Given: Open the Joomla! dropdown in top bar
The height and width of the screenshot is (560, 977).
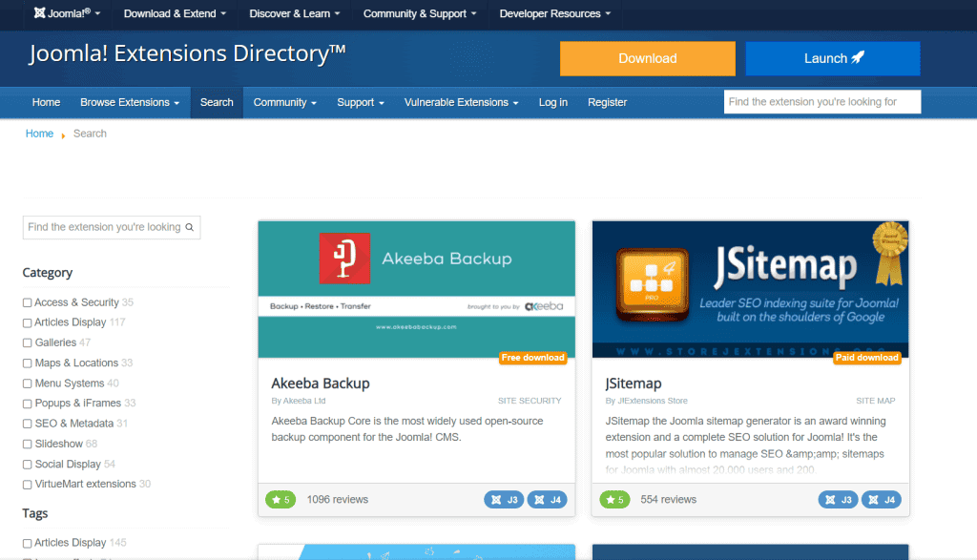Looking at the screenshot, I should point(68,13).
